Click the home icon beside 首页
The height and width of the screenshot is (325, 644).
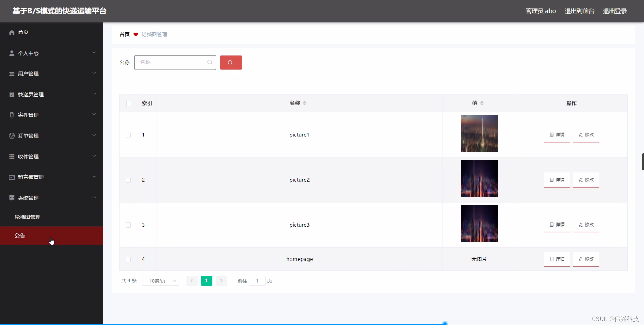click(x=11, y=32)
